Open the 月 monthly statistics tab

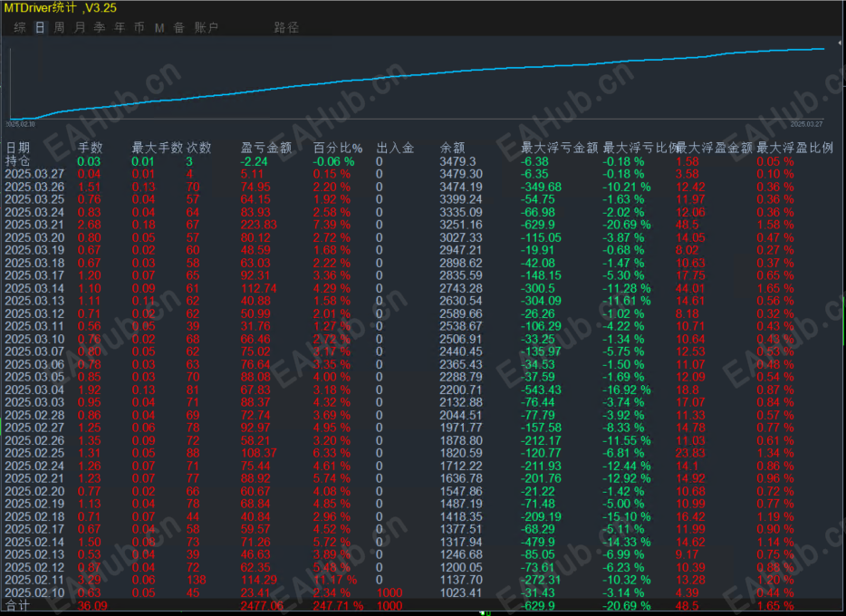tap(80, 27)
